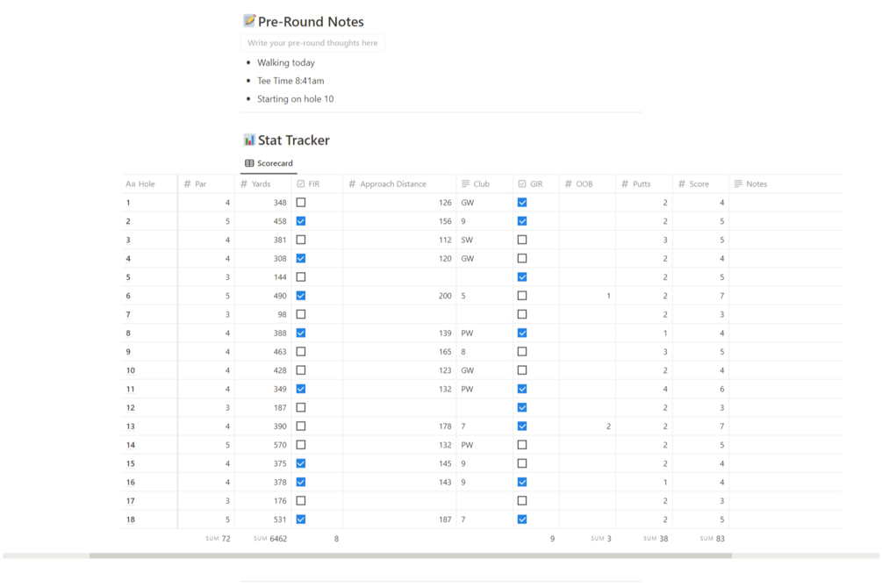Click the number icon in Yards header
Viewport: 882px width, 588px height.
coord(244,184)
